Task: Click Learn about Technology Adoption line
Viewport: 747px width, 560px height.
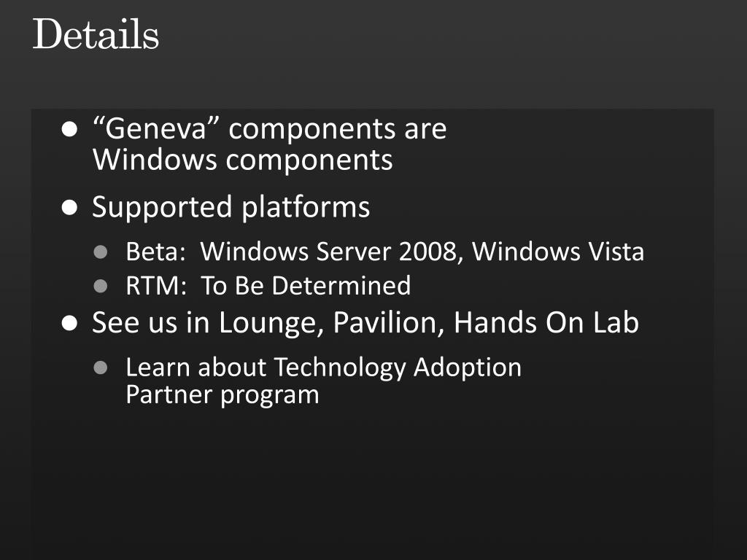Action: click(x=323, y=368)
